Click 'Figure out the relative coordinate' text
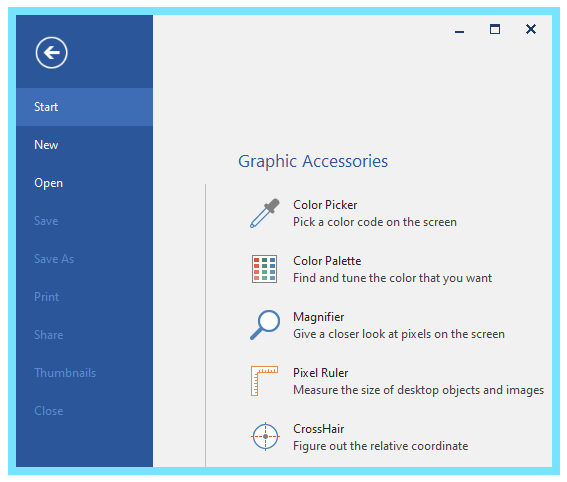Viewport: 567px width, 482px height. click(380, 446)
